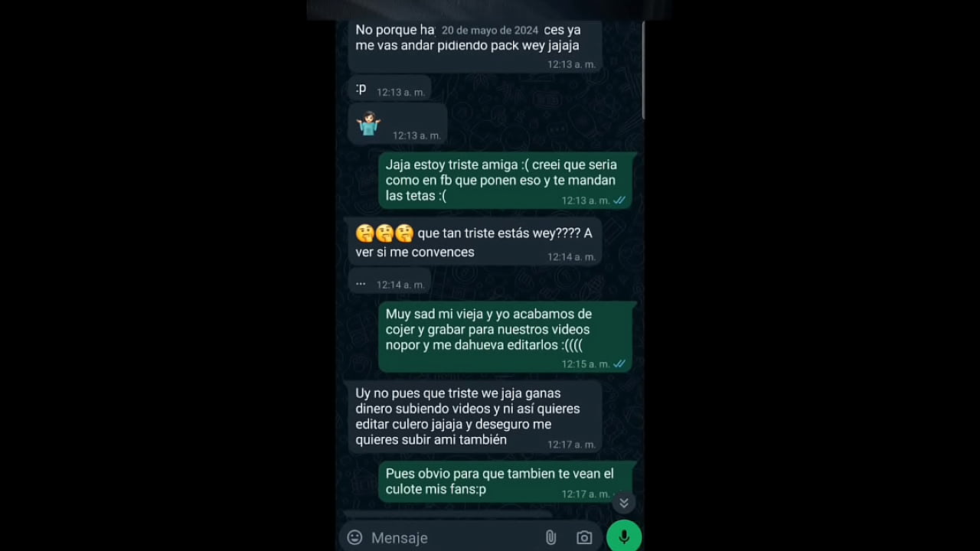Open the emoji picker in message bar
This screenshot has height=551, width=980.
[354, 537]
